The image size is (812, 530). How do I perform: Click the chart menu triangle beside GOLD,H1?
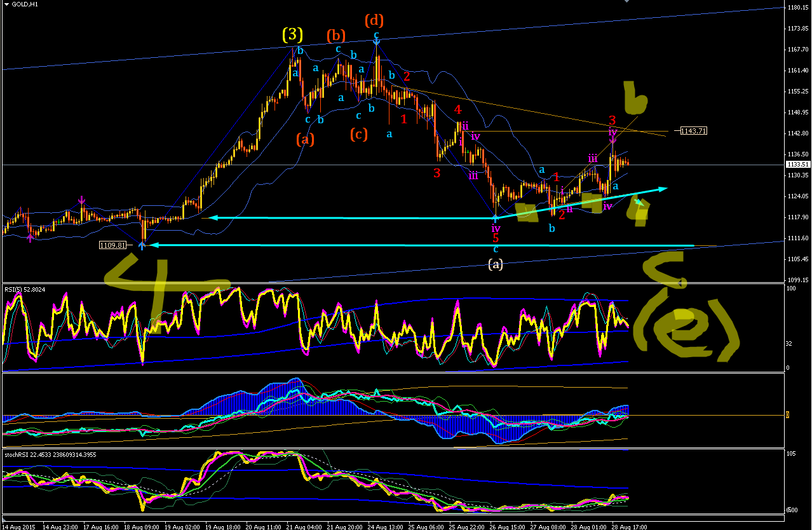click(6, 4)
